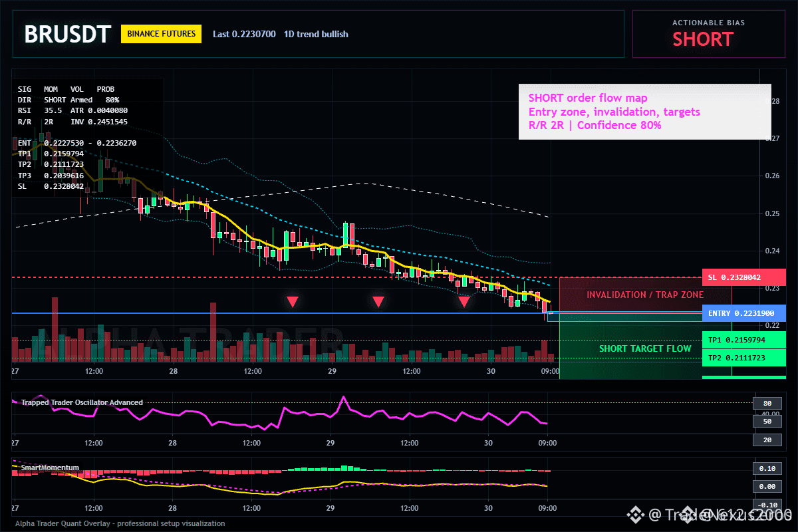Click the Last 0.2230700 price readout
This screenshot has width=798, height=532.
[244, 34]
